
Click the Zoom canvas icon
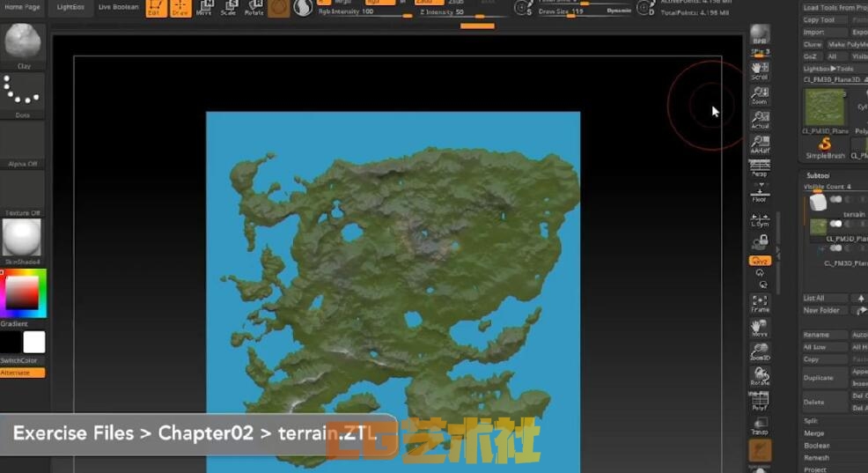point(760,95)
